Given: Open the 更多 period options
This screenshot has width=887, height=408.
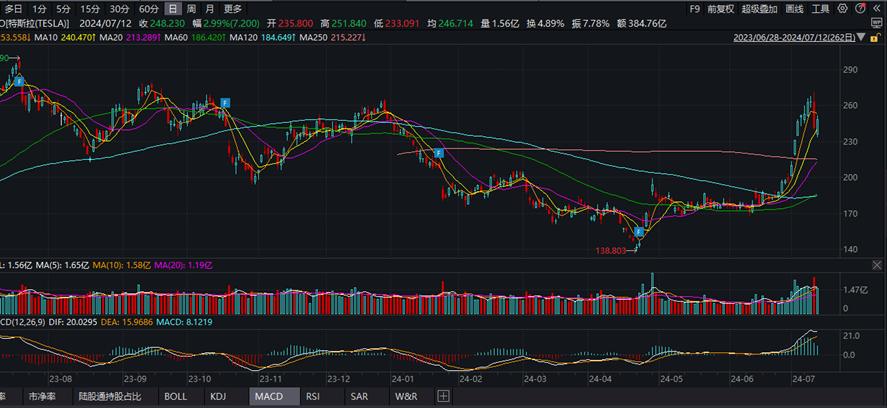Looking at the screenshot, I should click(x=233, y=8).
